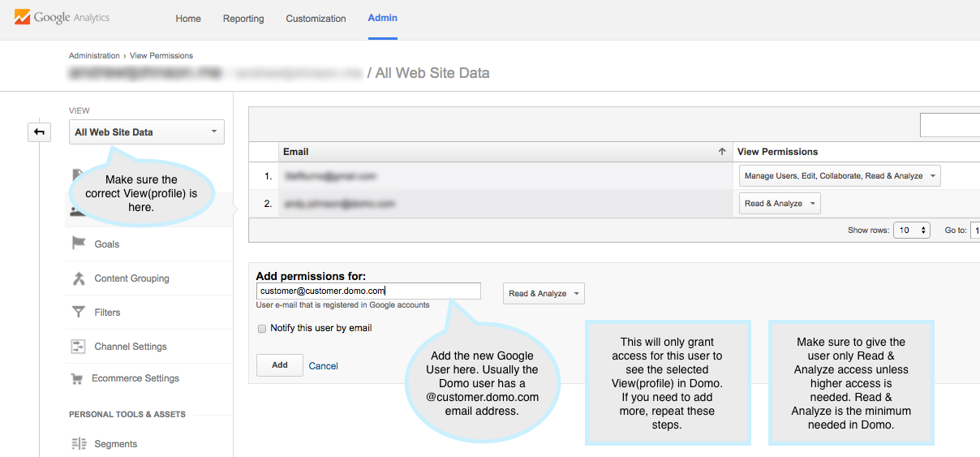This screenshot has width=980, height=457.
Task: Open Read & Analyze dropdown for second user
Action: point(780,204)
